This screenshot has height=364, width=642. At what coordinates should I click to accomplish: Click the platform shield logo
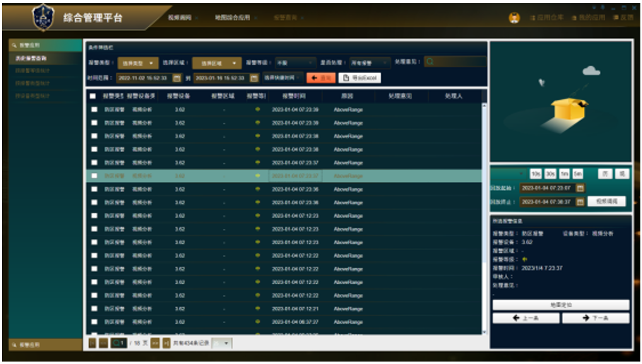[43, 17]
